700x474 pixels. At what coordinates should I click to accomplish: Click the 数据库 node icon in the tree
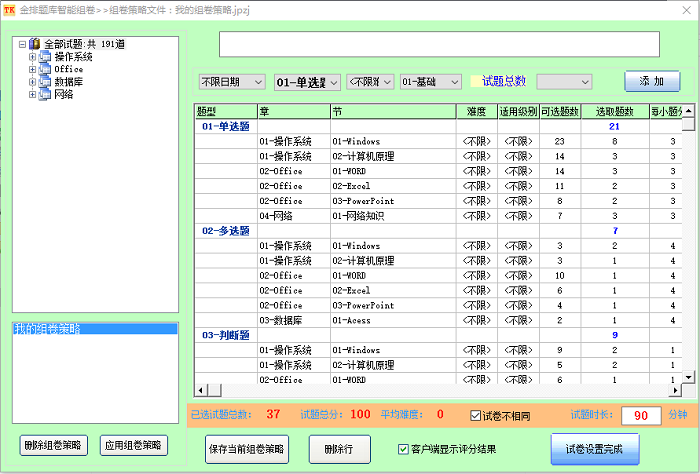point(45,82)
